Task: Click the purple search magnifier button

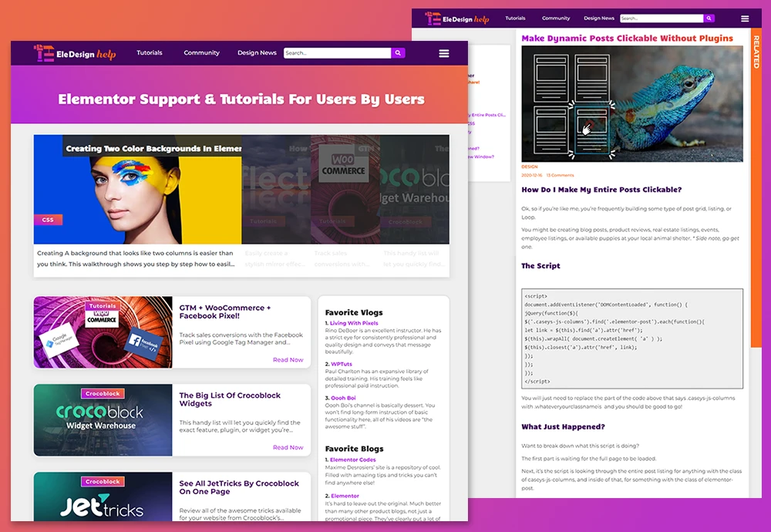Action: coord(398,53)
